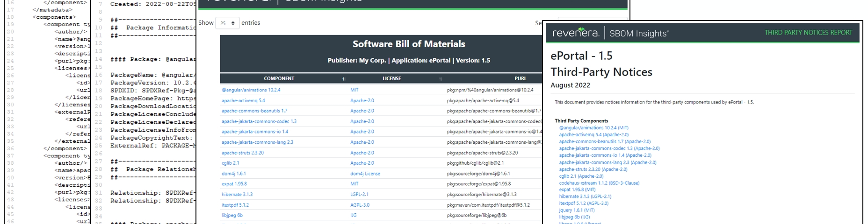Open apache-jakarta-commons-lang 2.3 (Apache-2.0) in notices report
This screenshot has height=224, width=868.
click(x=608, y=162)
